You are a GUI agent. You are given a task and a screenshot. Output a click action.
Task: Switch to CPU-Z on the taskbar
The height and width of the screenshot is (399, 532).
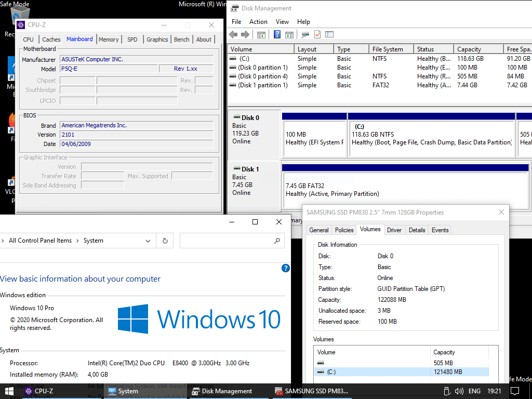coord(39,391)
